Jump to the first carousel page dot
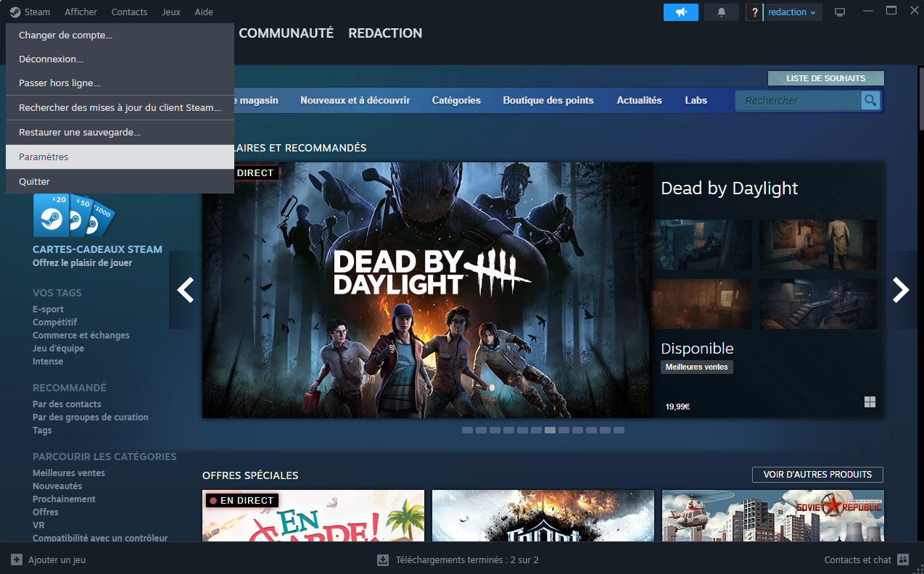This screenshot has height=574, width=924. [x=468, y=430]
